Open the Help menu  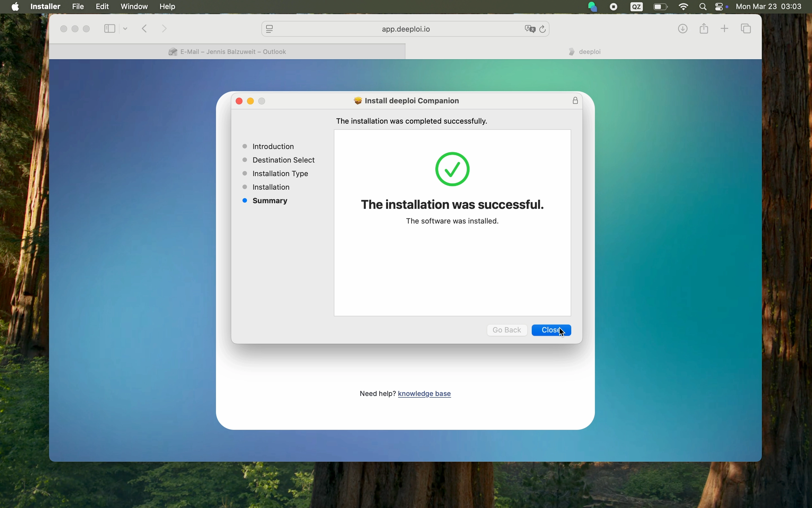click(168, 7)
